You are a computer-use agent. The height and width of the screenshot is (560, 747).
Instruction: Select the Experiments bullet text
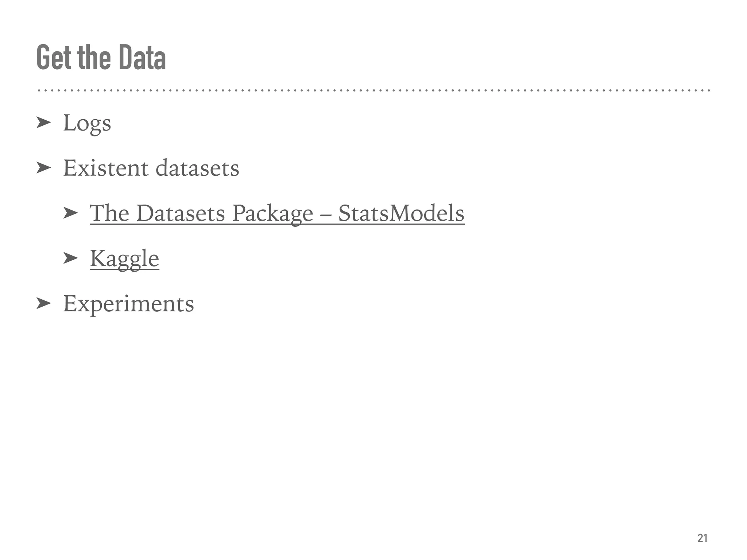coord(128,304)
